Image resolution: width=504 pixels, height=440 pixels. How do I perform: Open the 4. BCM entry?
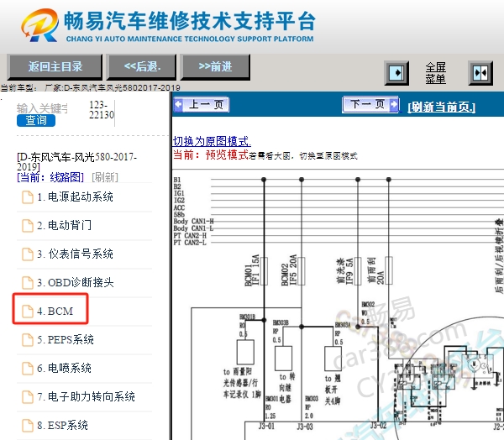55,312
